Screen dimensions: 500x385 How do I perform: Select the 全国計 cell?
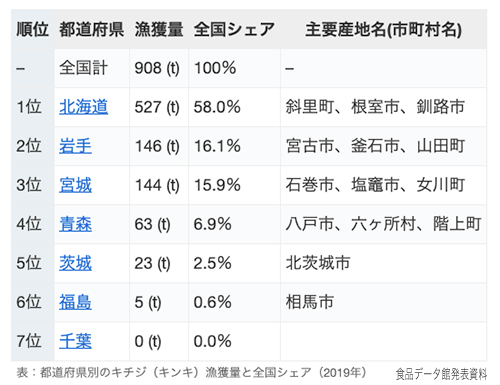[92, 68]
